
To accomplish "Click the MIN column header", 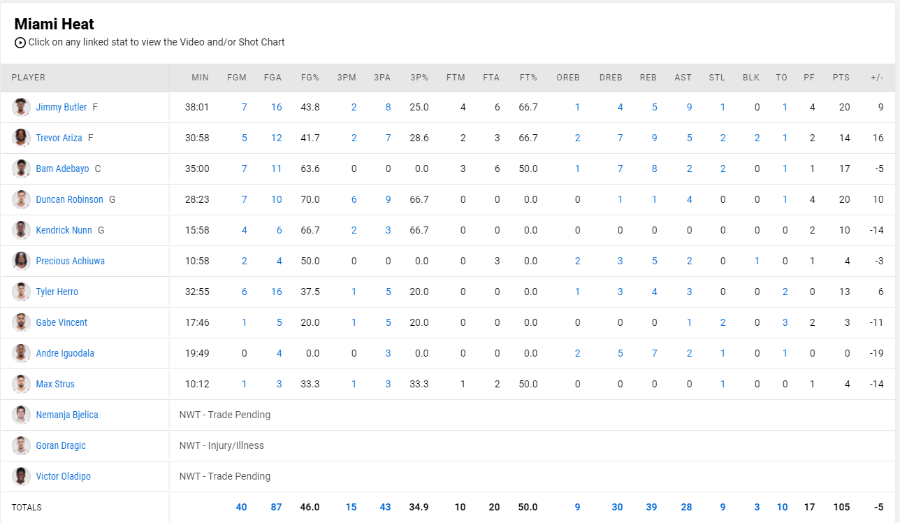I will (x=200, y=77).
